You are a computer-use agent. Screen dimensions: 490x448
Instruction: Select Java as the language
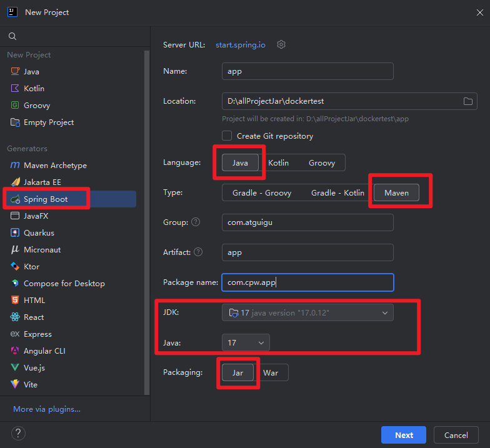pyautogui.click(x=240, y=162)
